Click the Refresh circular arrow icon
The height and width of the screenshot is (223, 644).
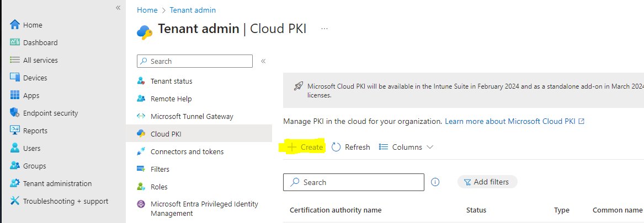pyautogui.click(x=336, y=147)
